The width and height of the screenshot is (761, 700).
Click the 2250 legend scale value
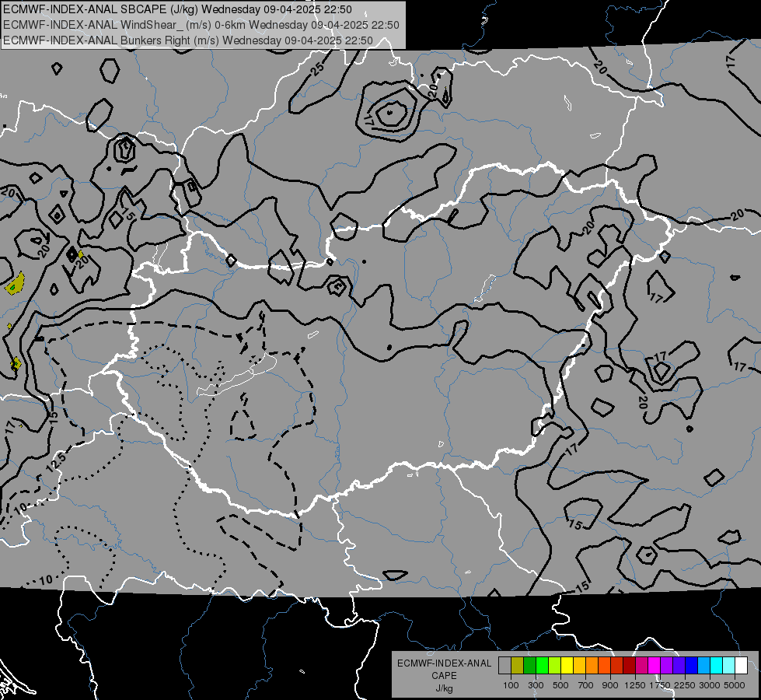pyautogui.click(x=686, y=685)
